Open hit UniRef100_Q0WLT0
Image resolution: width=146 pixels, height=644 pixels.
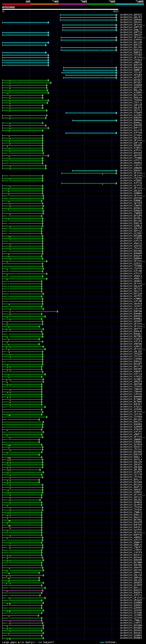131,30
